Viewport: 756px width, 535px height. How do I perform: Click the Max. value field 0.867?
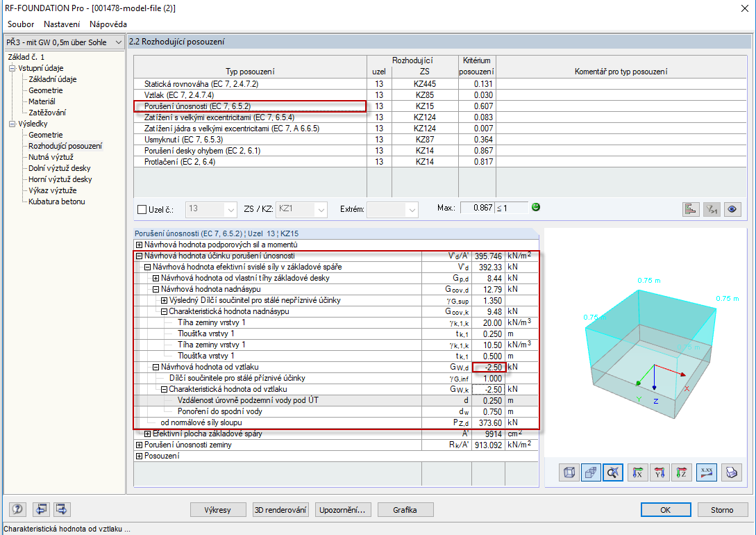coord(478,208)
